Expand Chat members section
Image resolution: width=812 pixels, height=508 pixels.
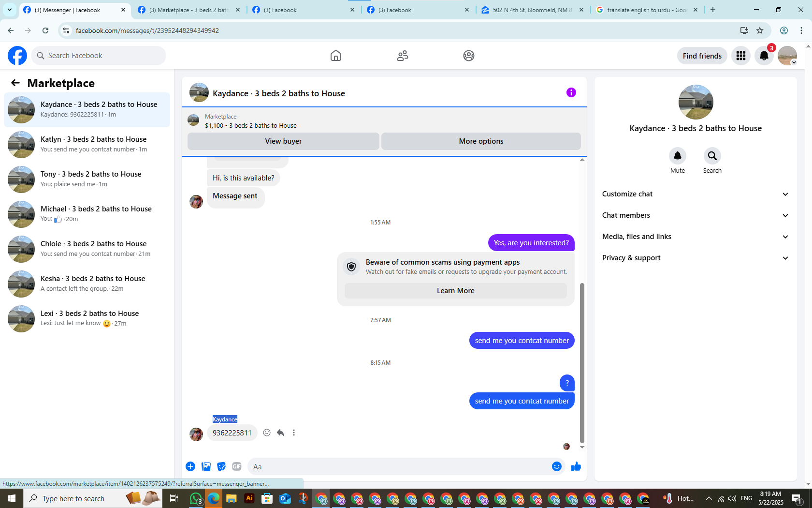[696, 215]
